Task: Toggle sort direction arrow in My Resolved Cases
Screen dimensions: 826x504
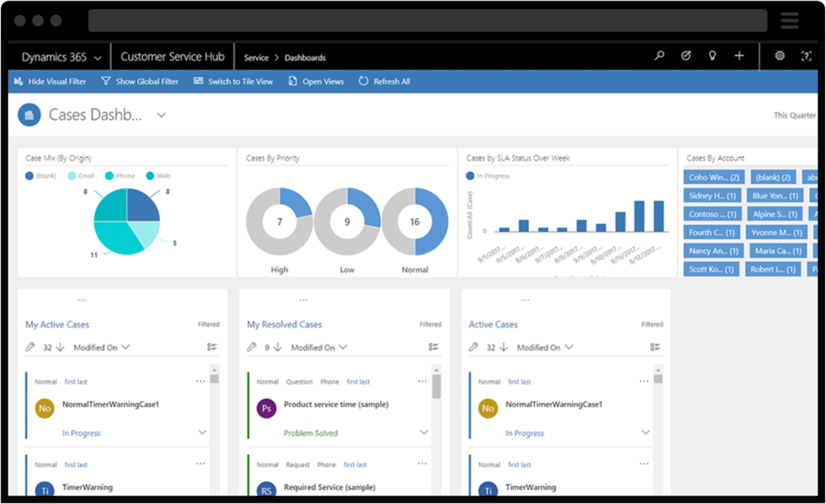Action: [277, 347]
